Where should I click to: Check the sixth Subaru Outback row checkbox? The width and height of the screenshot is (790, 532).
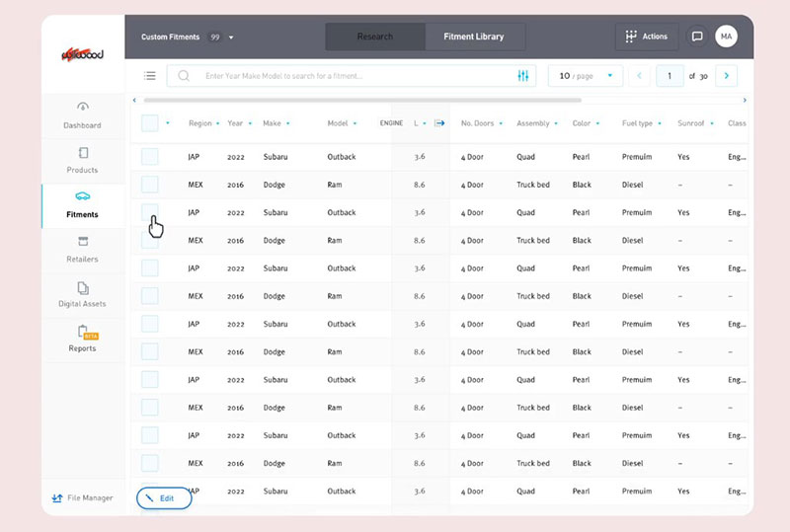(150, 434)
